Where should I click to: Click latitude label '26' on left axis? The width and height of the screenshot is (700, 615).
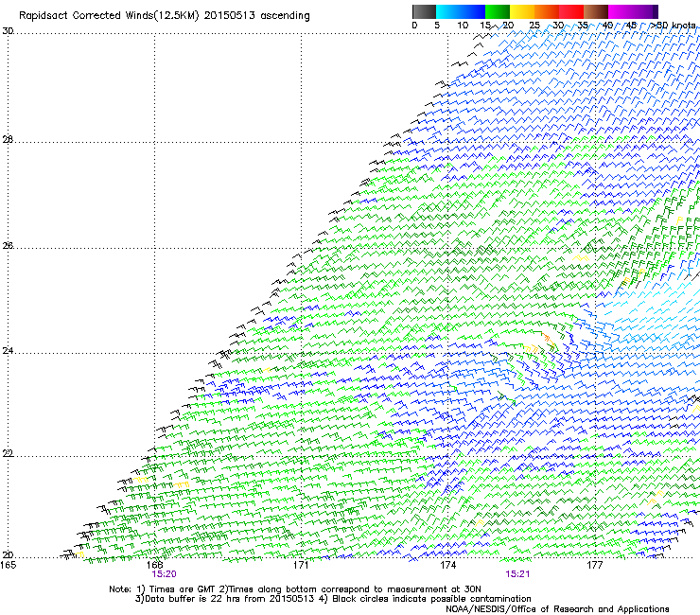click(x=8, y=246)
